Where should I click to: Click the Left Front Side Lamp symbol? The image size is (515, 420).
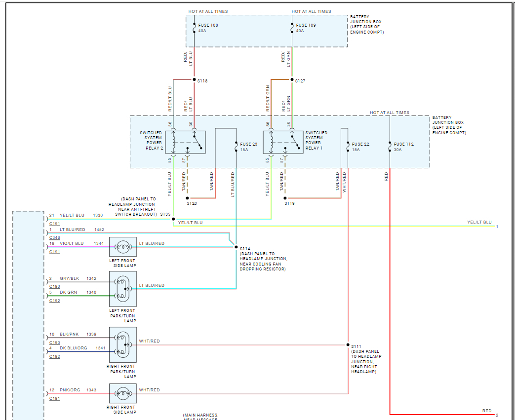123,247
